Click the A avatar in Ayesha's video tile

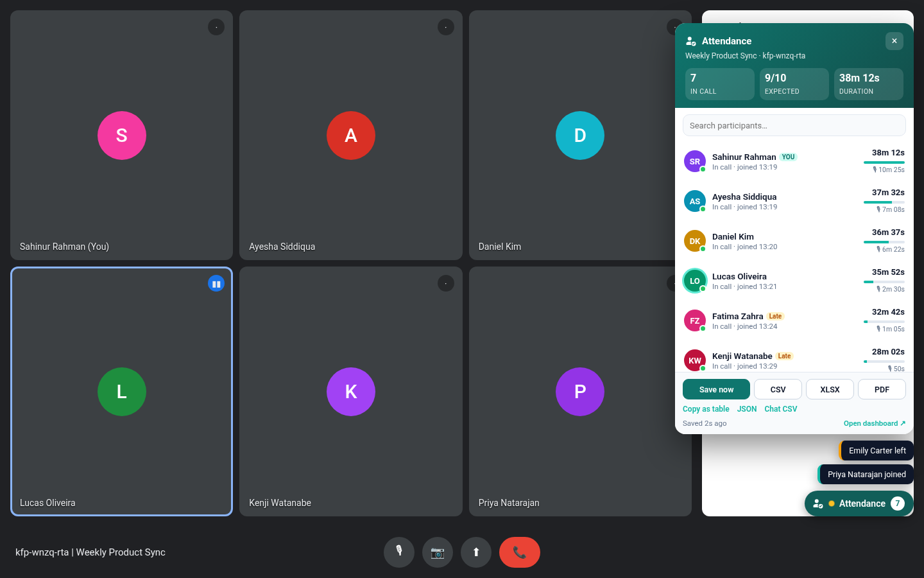(351, 136)
